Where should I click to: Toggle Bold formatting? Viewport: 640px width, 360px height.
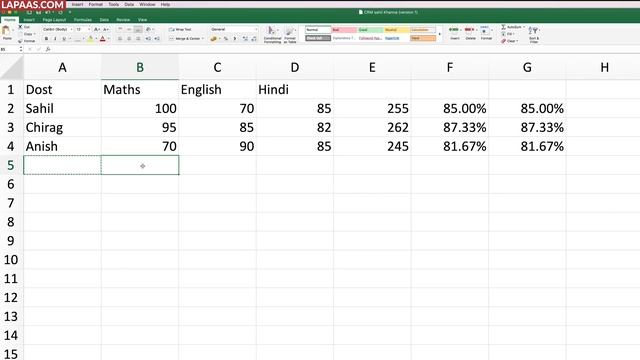46,39
